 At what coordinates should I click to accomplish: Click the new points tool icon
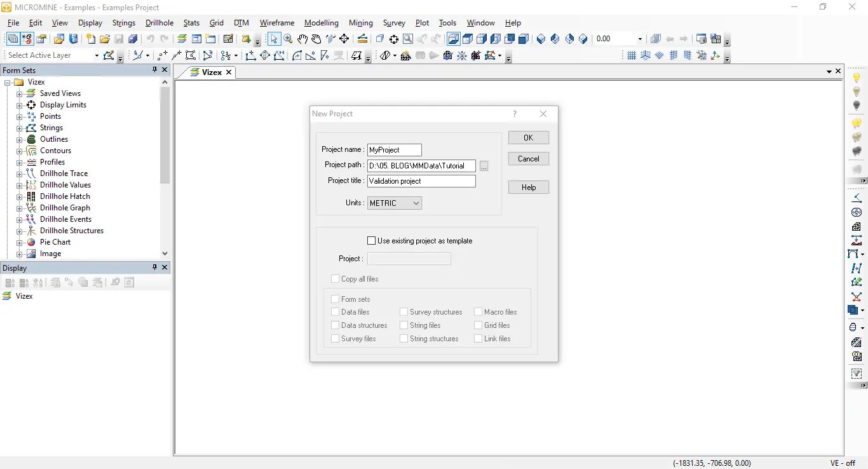click(163, 55)
